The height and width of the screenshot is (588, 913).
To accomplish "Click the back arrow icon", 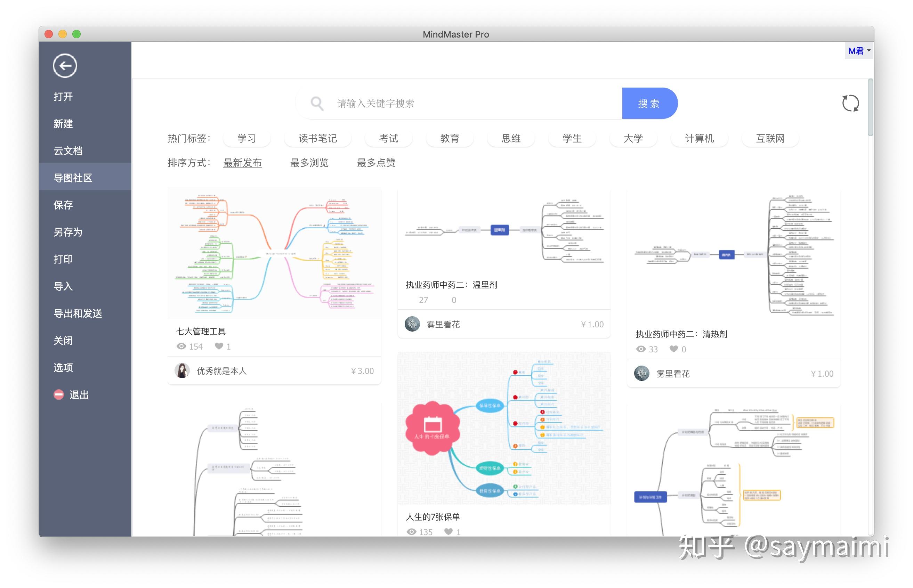I will point(64,66).
